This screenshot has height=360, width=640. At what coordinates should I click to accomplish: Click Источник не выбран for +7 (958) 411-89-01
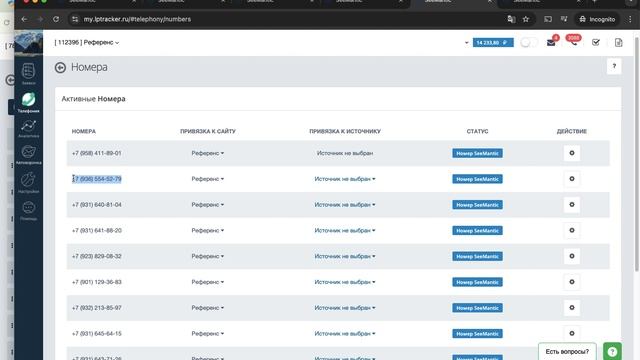point(345,153)
